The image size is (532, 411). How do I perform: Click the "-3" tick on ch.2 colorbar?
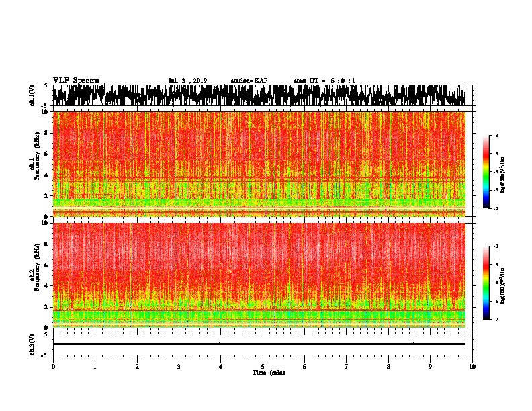(496, 246)
